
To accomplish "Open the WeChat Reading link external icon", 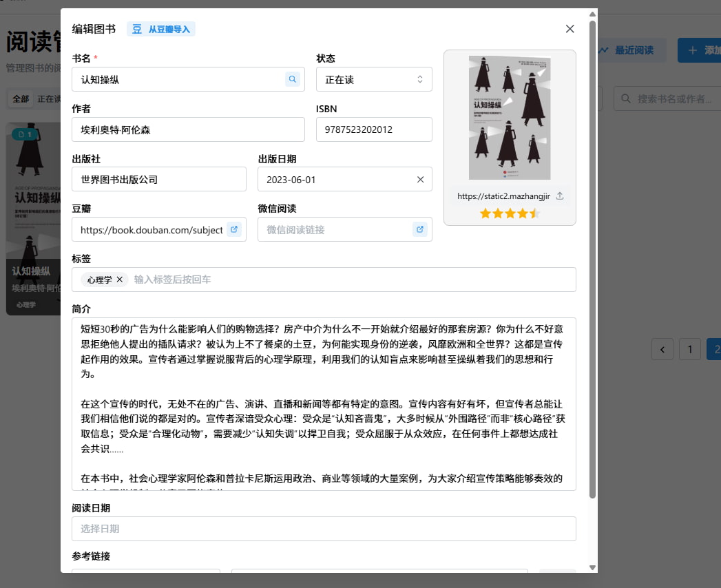I will [x=420, y=229].
